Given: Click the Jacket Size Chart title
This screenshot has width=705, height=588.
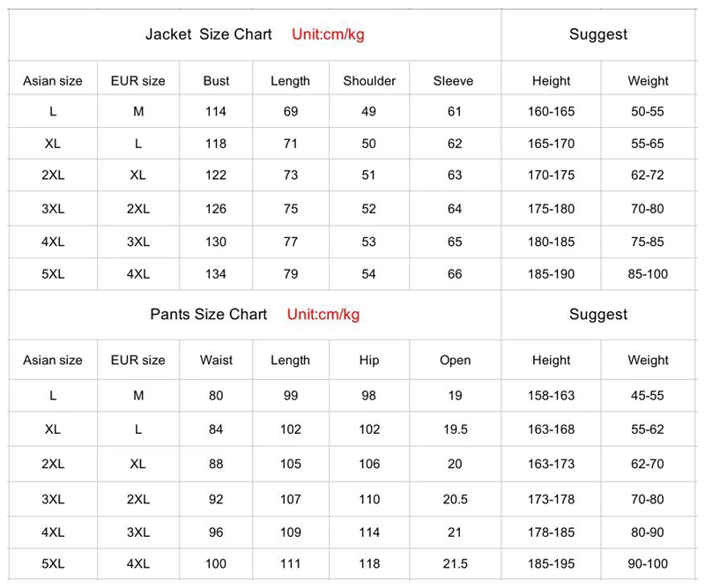Looking at the screenshot, I should pyautogui.click(x=209, y=34).
